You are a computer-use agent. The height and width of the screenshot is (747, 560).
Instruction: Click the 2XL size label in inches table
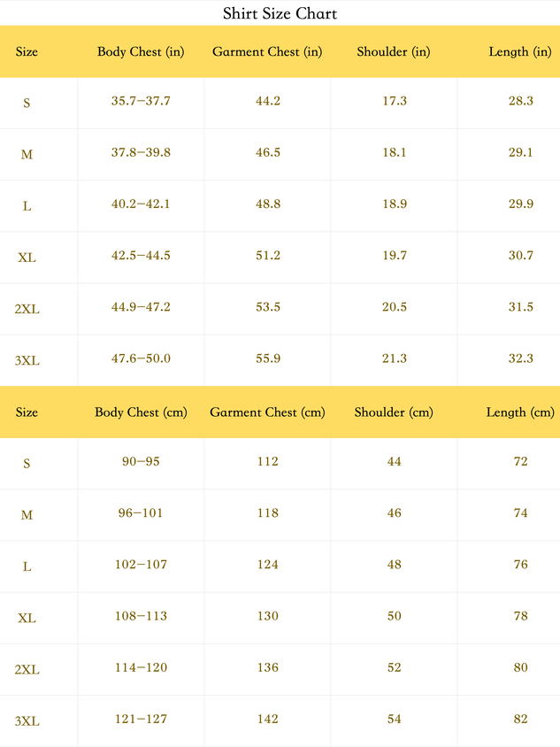[27, 309]
